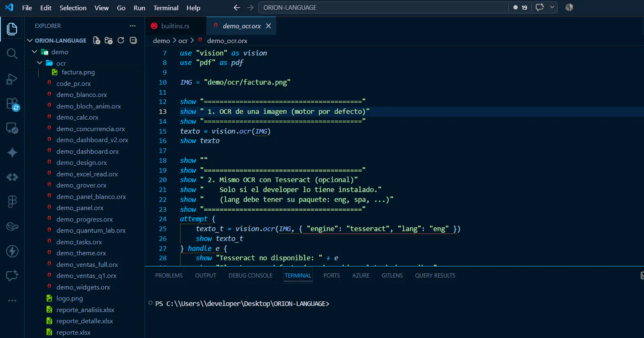644x338 pixels.
Task: Show additional views via ellipsis in activity bar
Action: point(12,301)
